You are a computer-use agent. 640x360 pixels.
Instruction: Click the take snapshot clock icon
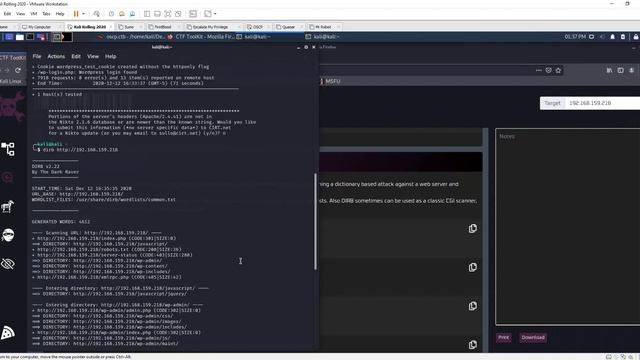(111, 14)
